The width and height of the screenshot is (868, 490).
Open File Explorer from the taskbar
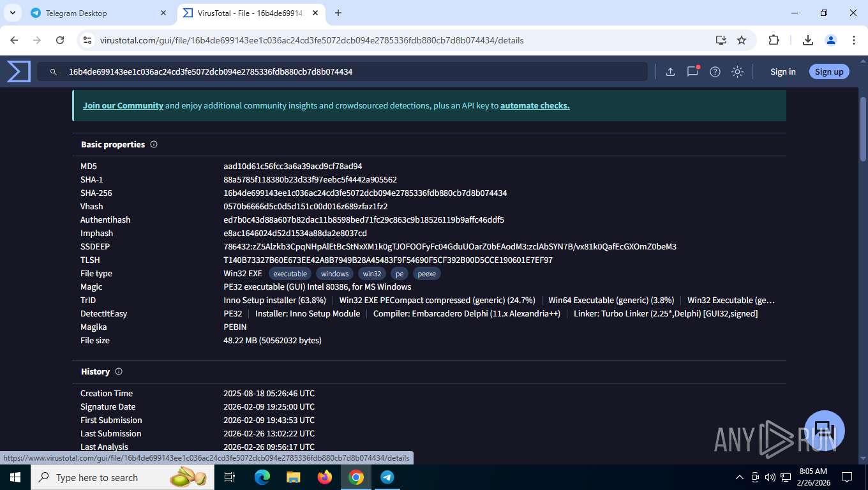pos(293,477)
